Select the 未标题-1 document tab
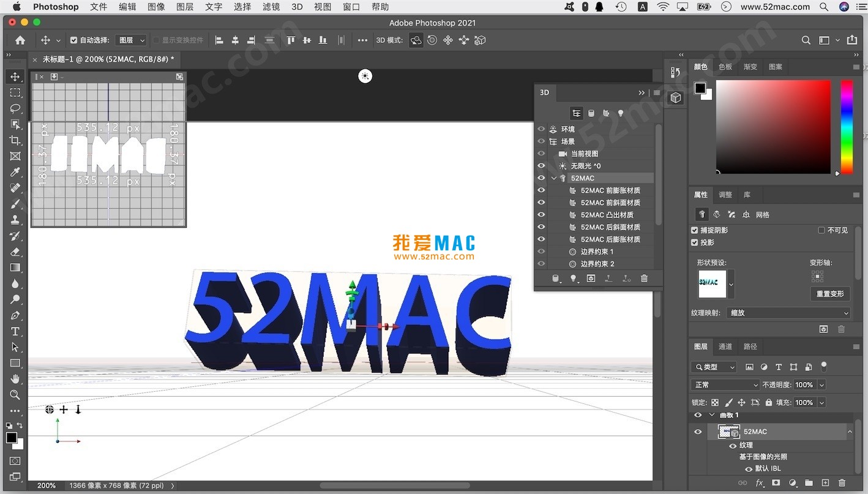 coord(108,59)
